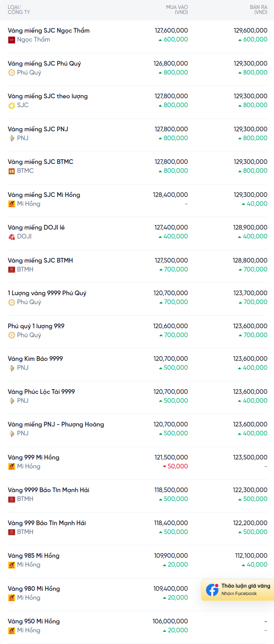Click the BÁN RA column header
The width and height of the screenshot is (274, 644).
(x=258, y=10)
